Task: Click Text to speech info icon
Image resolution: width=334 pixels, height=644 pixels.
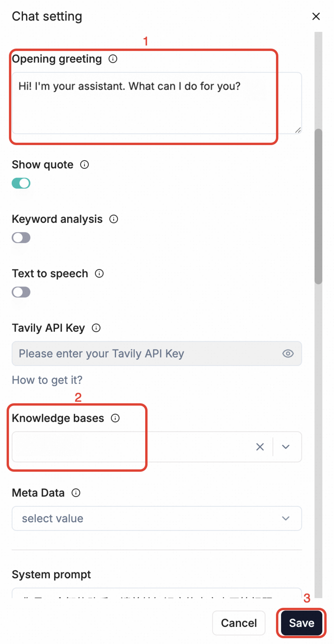Action: pos(99,274)
